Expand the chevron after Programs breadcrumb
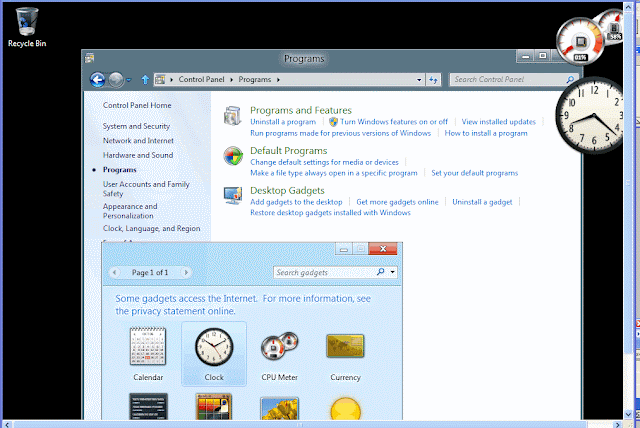This screenshot has height=428, width=640. click(x=278, y=80)
